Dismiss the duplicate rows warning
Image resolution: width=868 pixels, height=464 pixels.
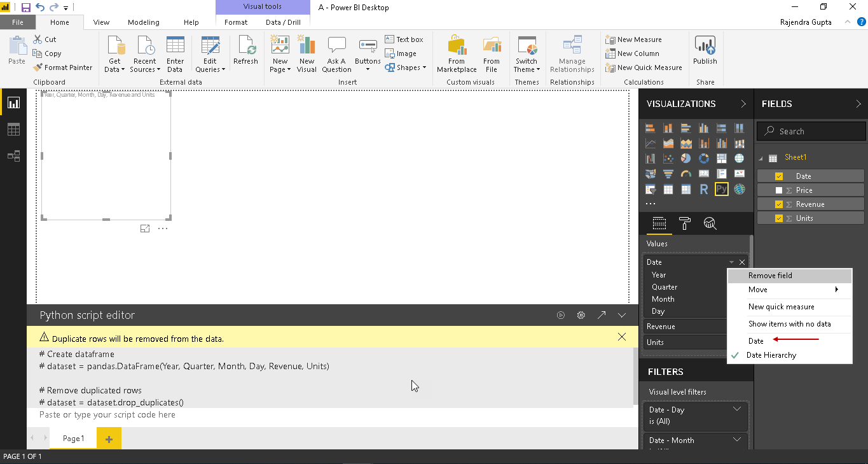point(622,337)
